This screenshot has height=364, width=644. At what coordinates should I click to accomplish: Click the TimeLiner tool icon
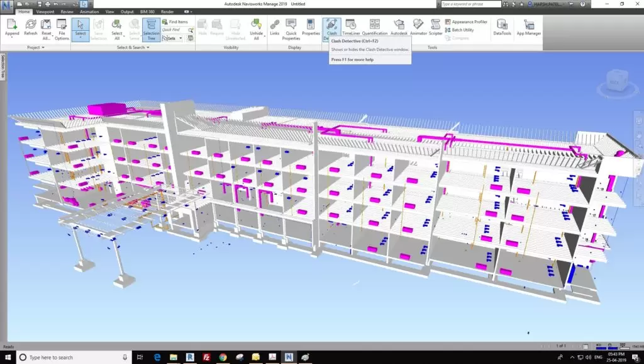[351, 28]
